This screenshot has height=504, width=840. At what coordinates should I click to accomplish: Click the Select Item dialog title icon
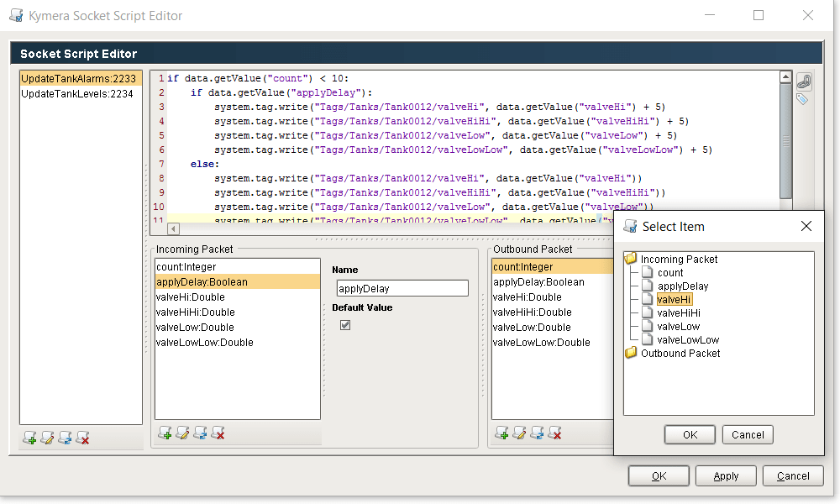pos(631,226)
